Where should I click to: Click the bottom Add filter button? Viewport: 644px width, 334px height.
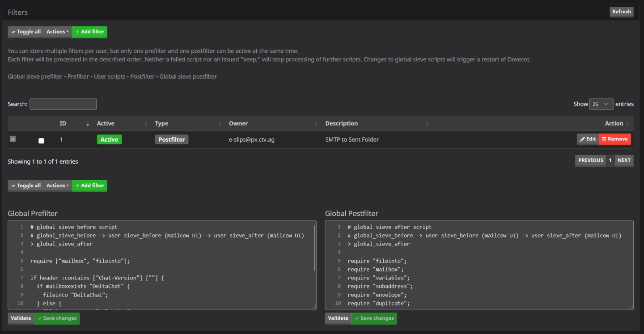tap(89, 186)
